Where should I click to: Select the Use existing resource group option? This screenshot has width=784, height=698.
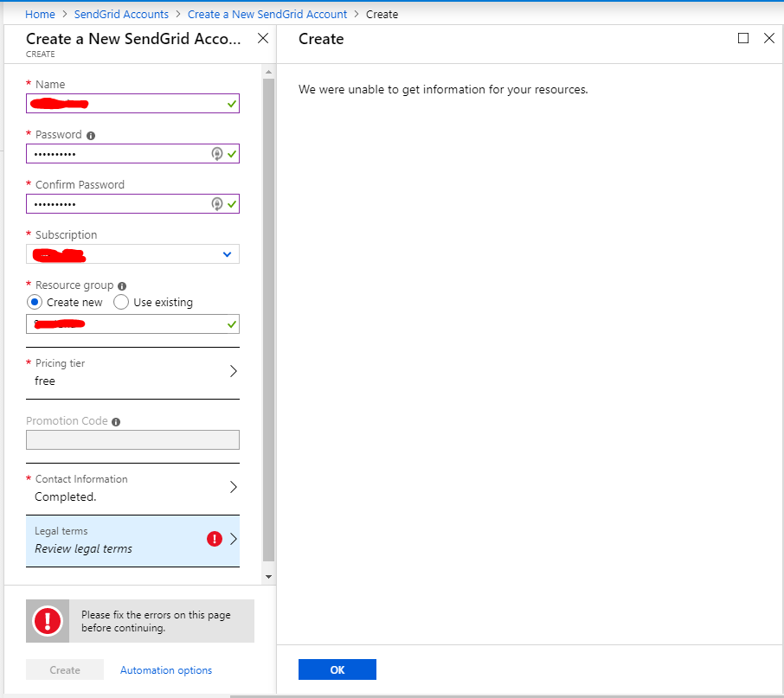point(120,302)
